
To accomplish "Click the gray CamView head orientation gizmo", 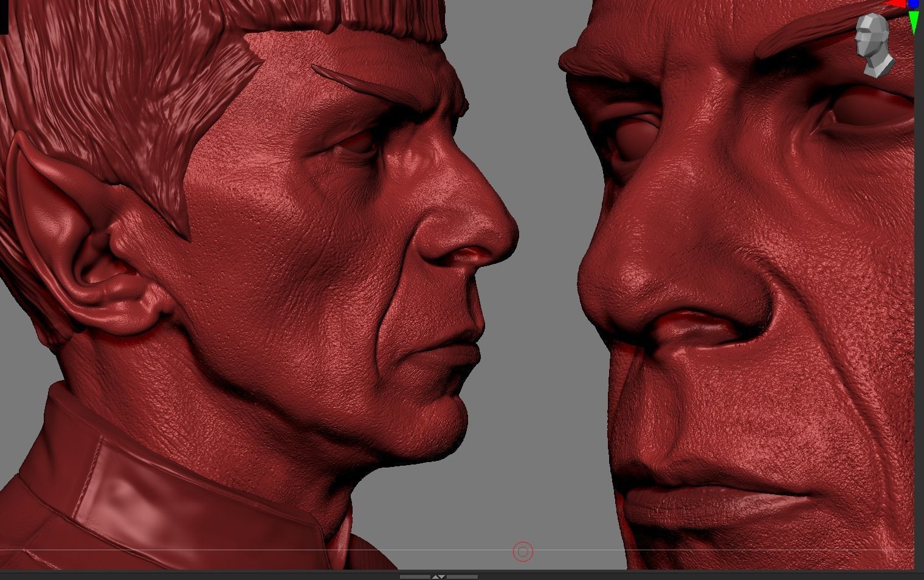I will tap(874, 45).
